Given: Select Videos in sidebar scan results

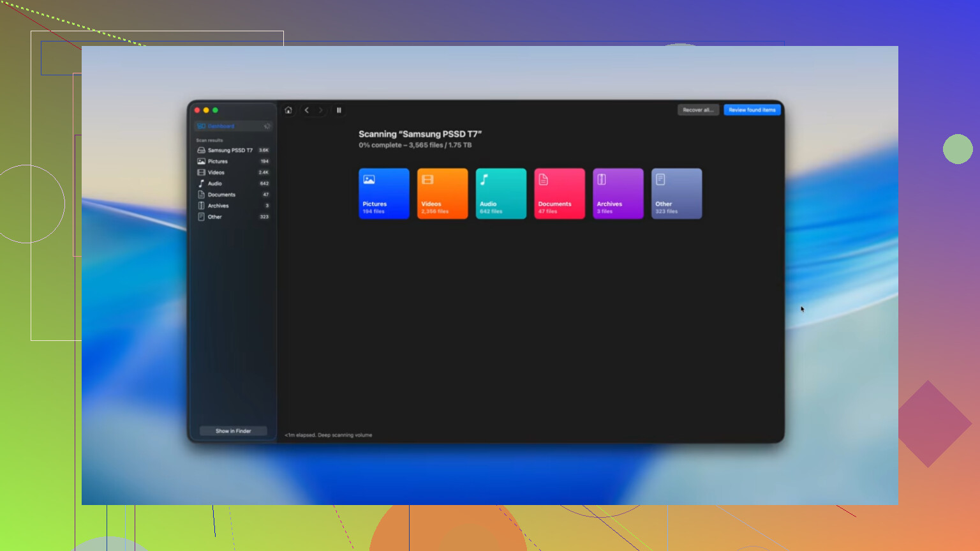Looking at the screenshot, I should point(216,172).
